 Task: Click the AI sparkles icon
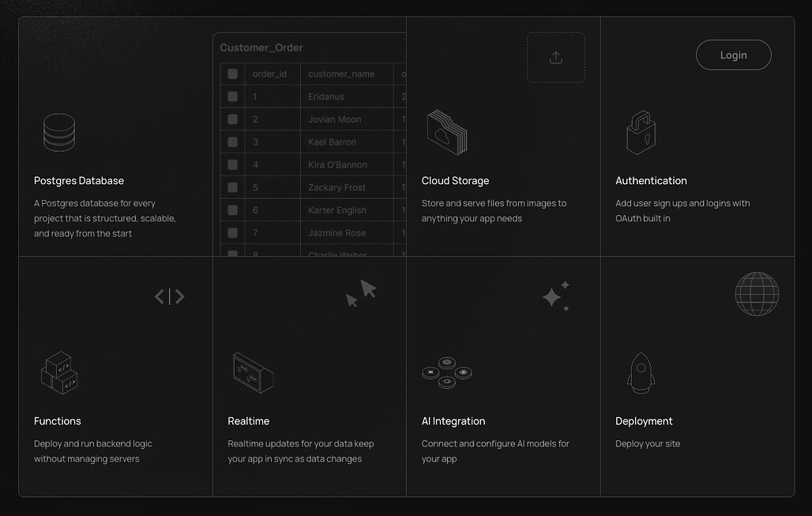tap(556, 296)
